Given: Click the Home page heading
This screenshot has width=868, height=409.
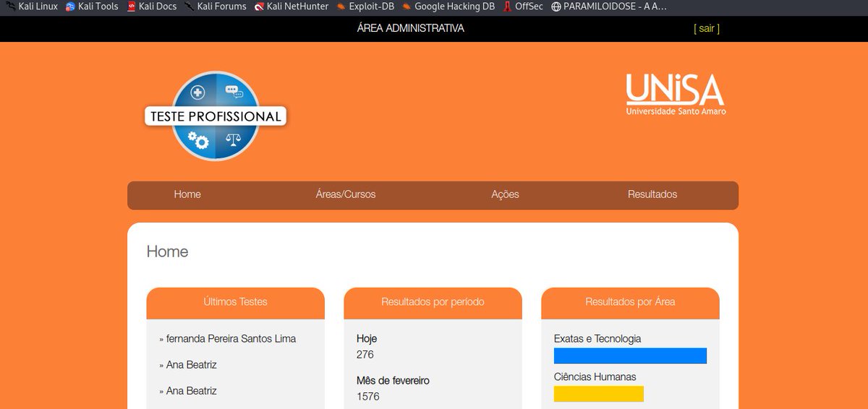Looking at the screenshot, I should tap(167, 251).
